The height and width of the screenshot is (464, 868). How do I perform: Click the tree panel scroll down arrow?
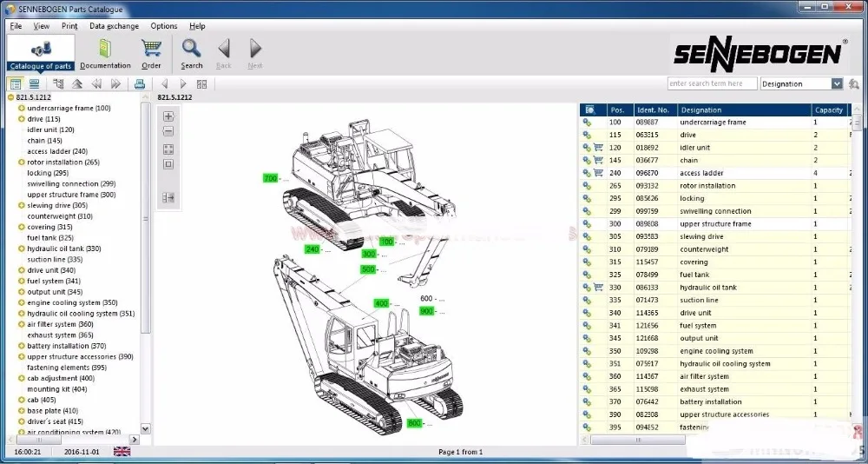pos(146,428)
